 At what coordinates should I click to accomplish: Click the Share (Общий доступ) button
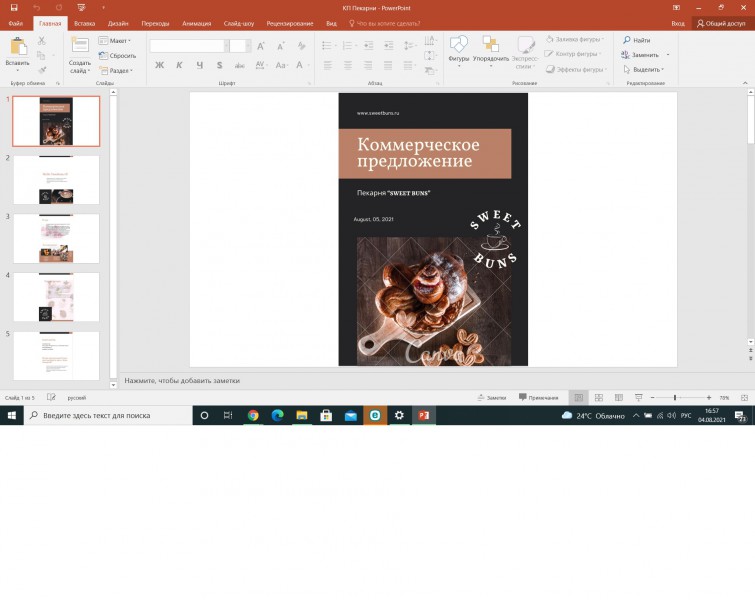pyautogui.click(x=721, y=23)
